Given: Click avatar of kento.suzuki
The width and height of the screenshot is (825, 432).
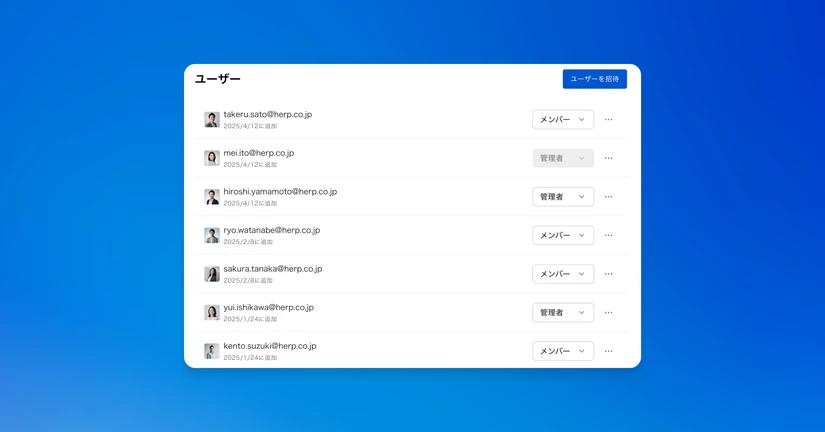Looking at the screenshot, I should [x=212, y=351].
